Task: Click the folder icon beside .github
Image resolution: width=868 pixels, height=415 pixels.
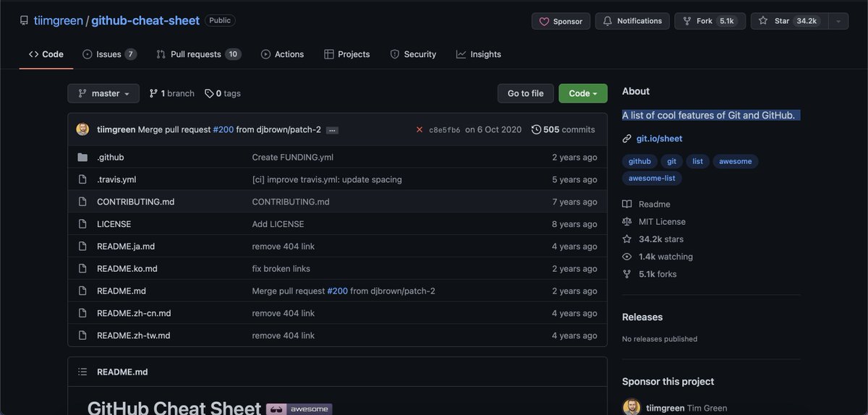Action: pos(82,157)
